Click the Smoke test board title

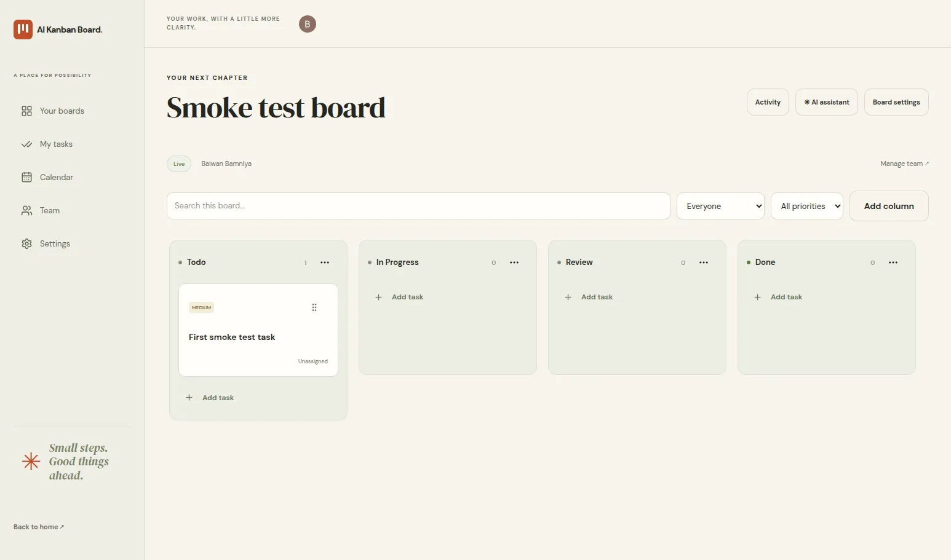[x=276, y=108]
